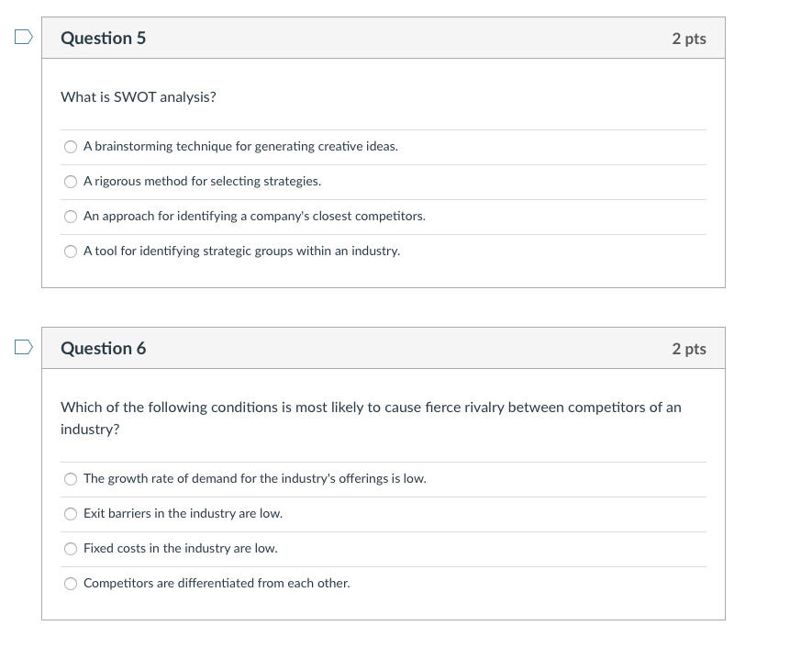Click the 2 pts label for Question 5
The width and height of the screenshot is (812, 648).
tap(689, 38)
